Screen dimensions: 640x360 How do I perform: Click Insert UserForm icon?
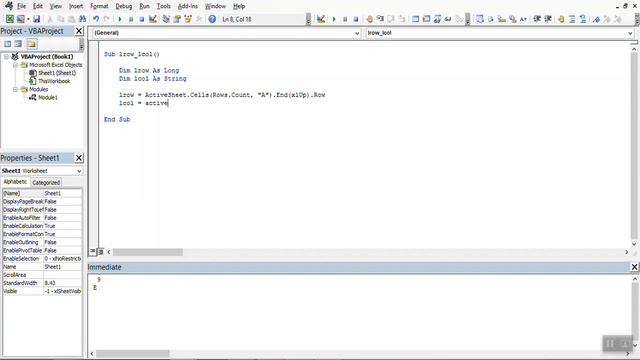pyautogui.click(x=20, y=19)
